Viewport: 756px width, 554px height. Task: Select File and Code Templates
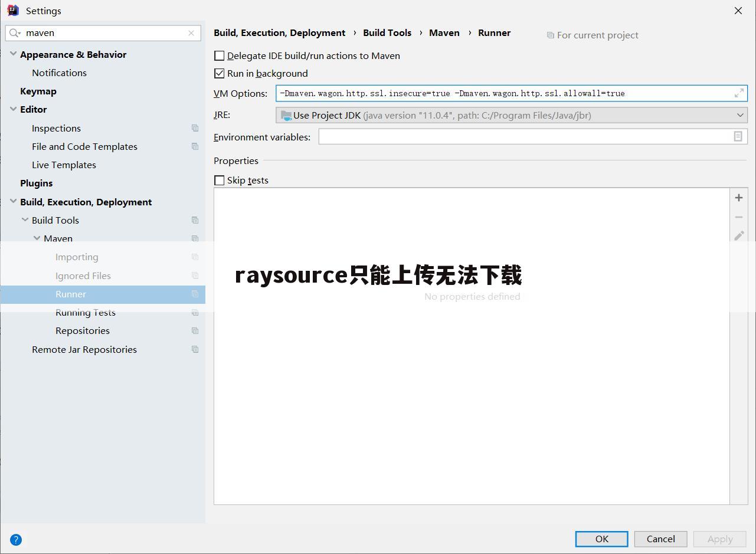(84, 146)
